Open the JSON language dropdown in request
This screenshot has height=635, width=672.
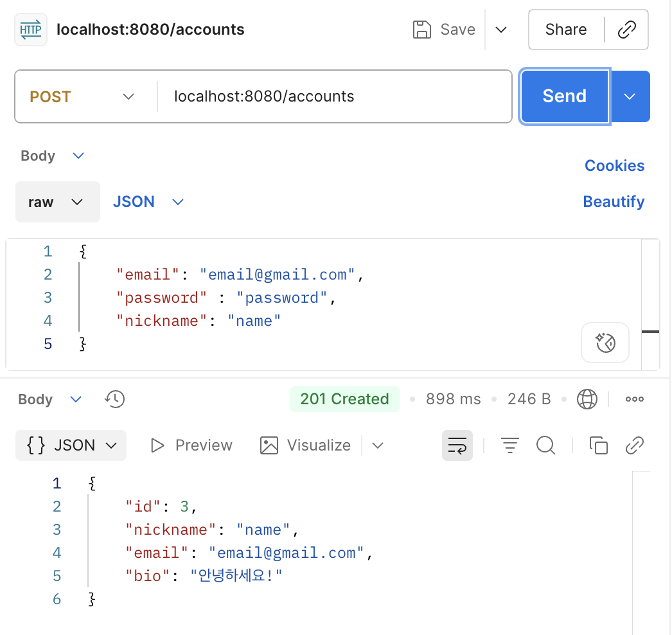[148, 202]
